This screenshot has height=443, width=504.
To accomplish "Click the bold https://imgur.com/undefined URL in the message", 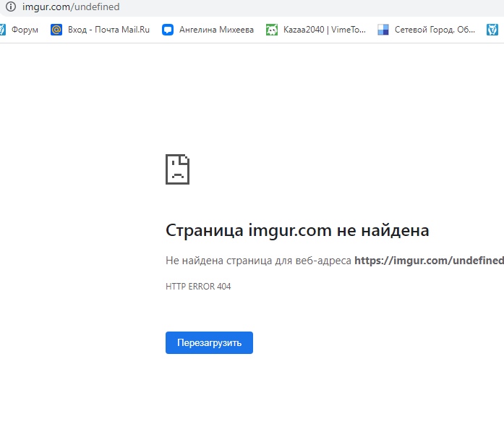I will [x=428, y=261].
